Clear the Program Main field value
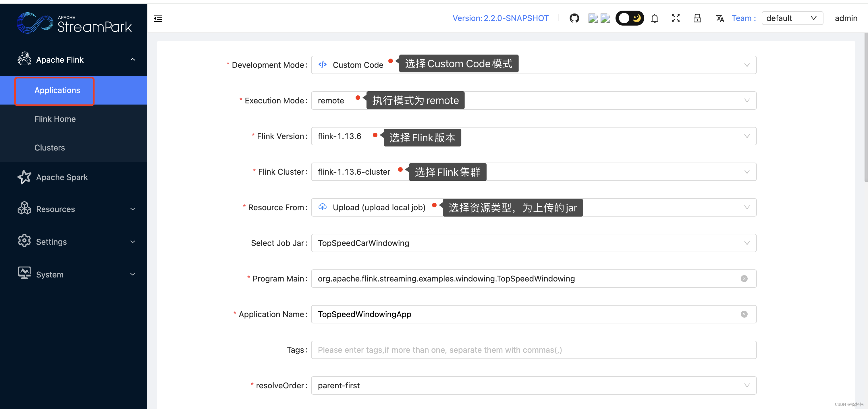Viewport: 868px width, 409px height. pos(744,279)
